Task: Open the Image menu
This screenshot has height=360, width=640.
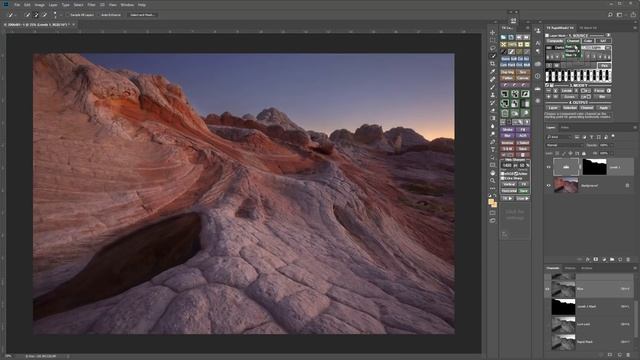Action: coord(40,5)
